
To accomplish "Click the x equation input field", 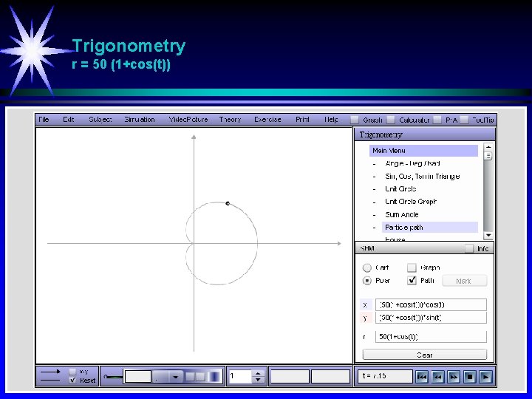I will pyautogui.click(x=431, y=304).
